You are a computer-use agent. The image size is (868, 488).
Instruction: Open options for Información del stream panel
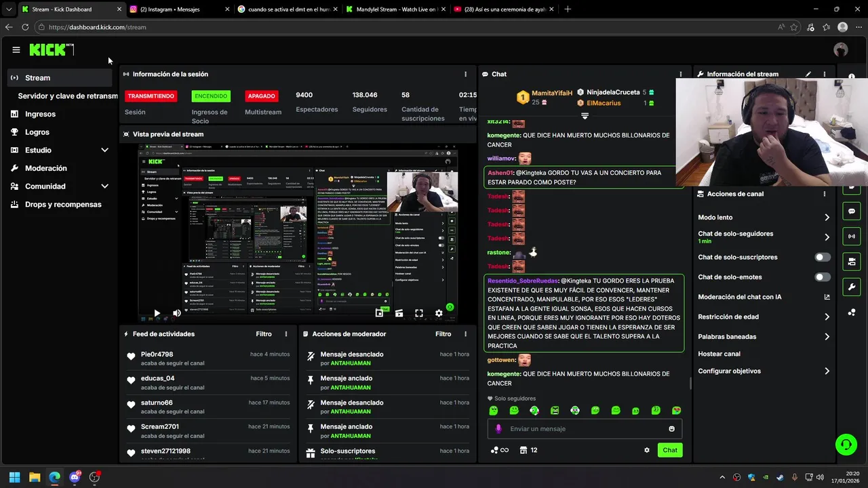pos(825,74)
